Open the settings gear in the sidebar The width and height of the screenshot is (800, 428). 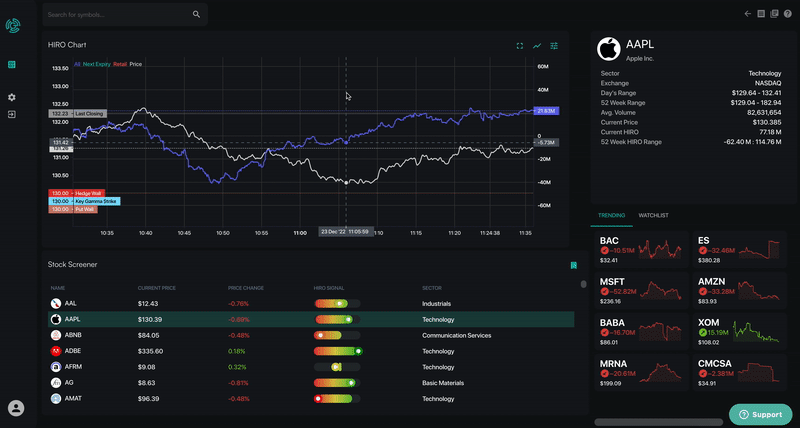[x=12, y=97]
